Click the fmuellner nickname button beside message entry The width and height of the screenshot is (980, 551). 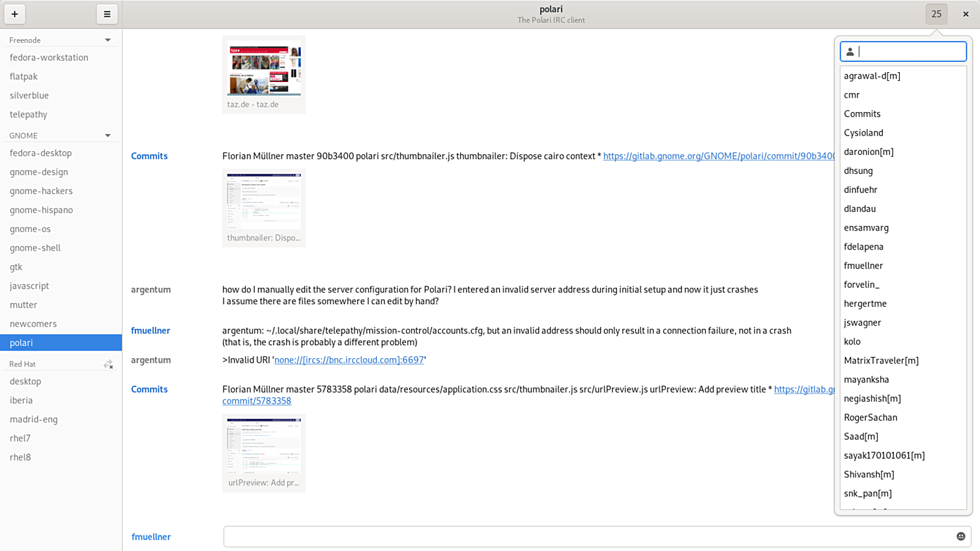151,537
